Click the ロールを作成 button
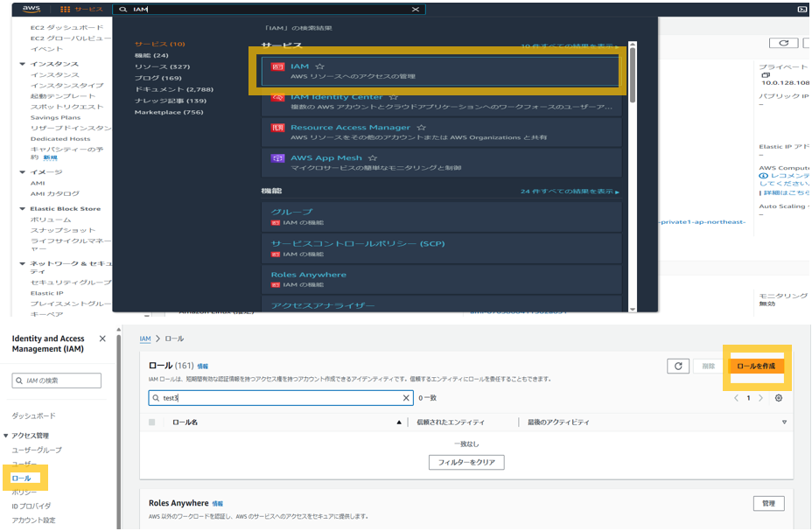The height and width of the screenshot is (531, 812). tap(756, 366)
